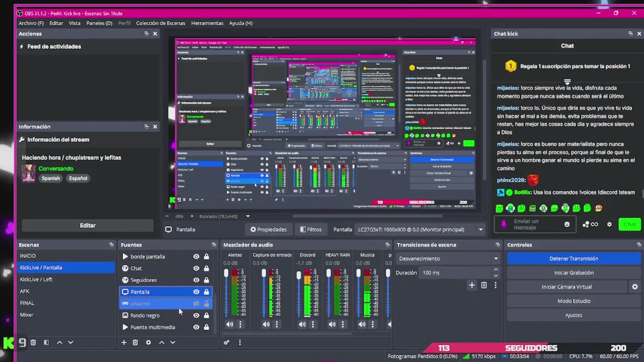
Task: Open Discord channel options dots
Action: coord(312,324)
